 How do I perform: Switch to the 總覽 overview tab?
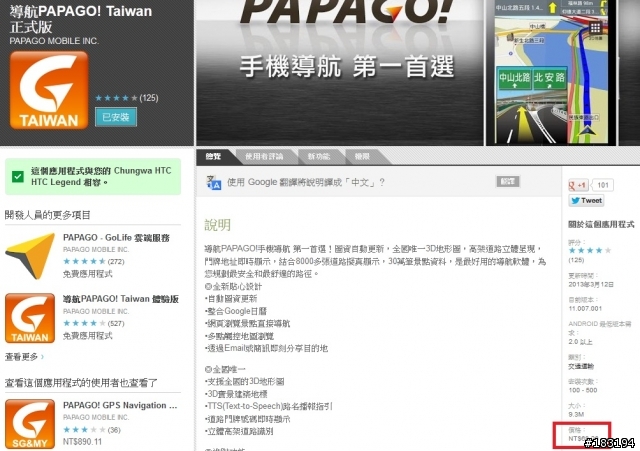(213, 156)
